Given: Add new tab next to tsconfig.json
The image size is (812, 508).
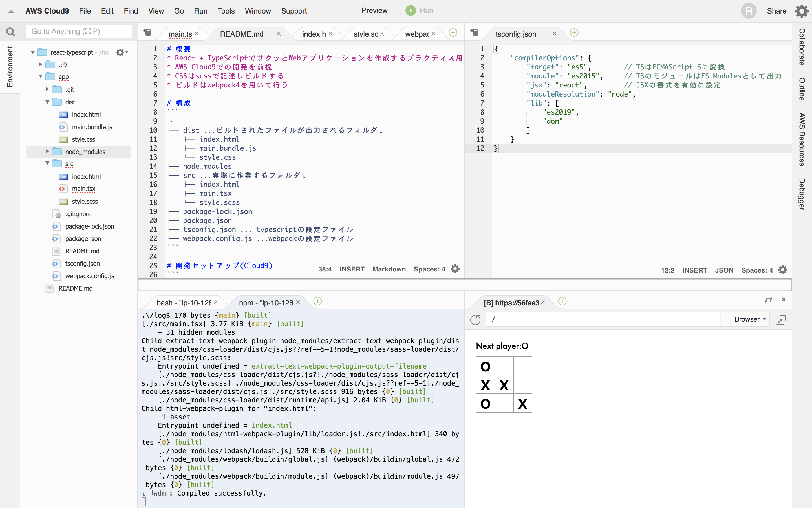Looking at the screenshot, I should point(574,32).
